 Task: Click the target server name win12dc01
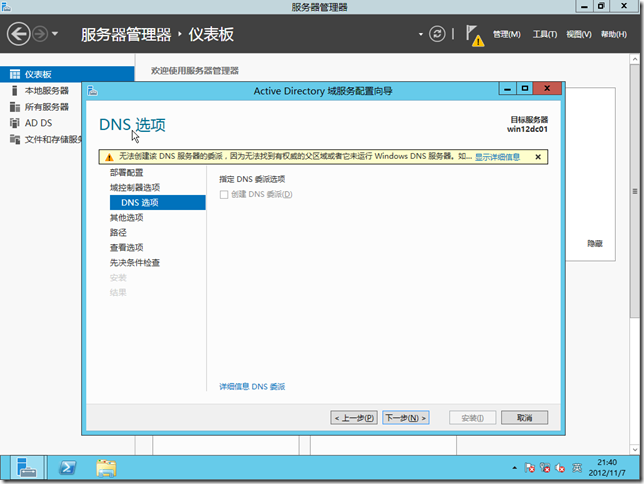[x=527, y=129]
